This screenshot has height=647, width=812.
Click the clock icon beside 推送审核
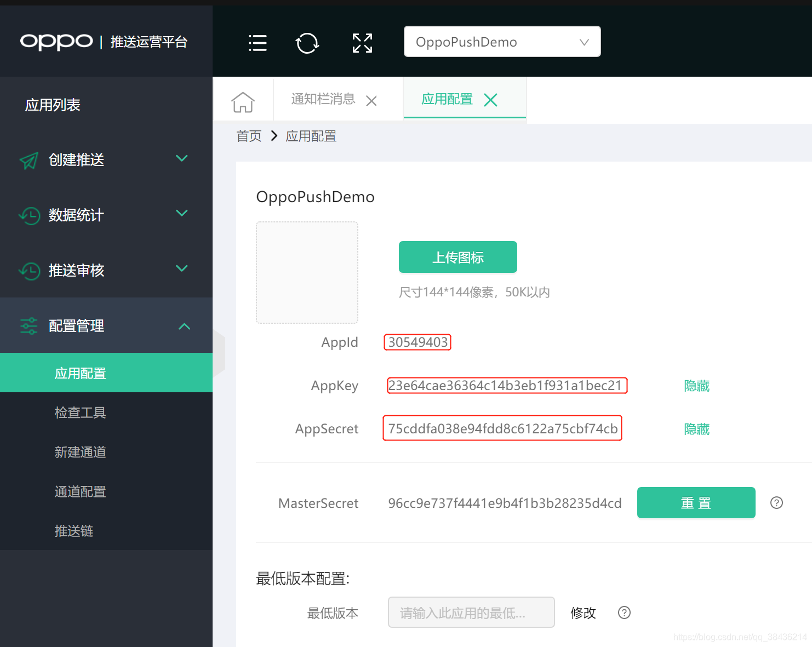(30, 271)
